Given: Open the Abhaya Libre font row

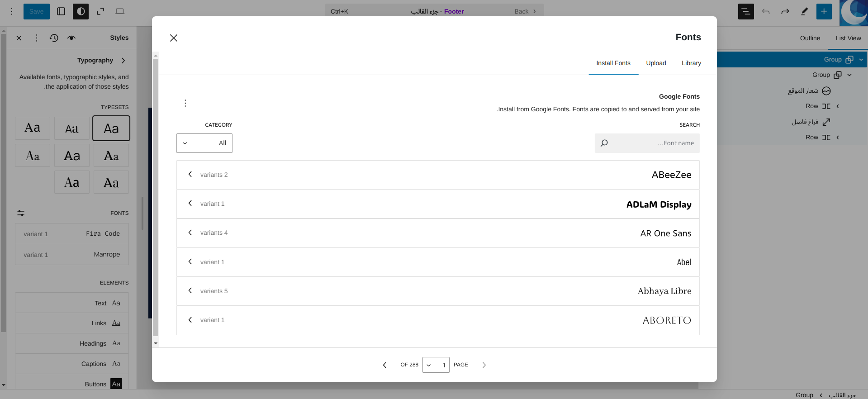Looking at the screenshot, I should (437, 291).
